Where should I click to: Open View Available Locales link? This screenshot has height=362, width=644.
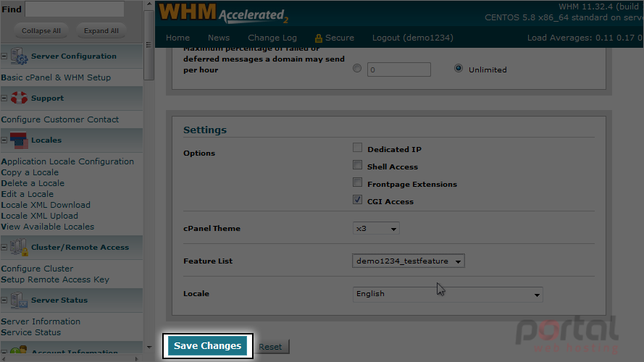tap(47, 227)
